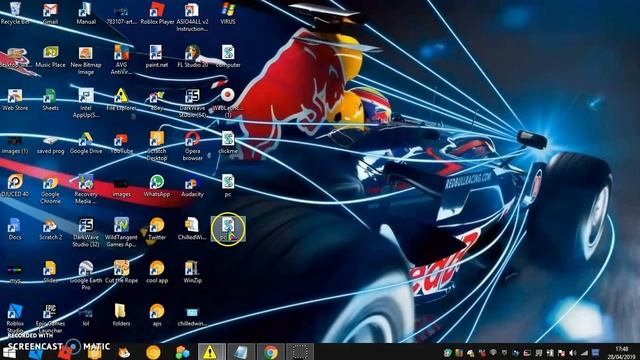Launch Intel AppUp shortcut

tap(86, 103)
